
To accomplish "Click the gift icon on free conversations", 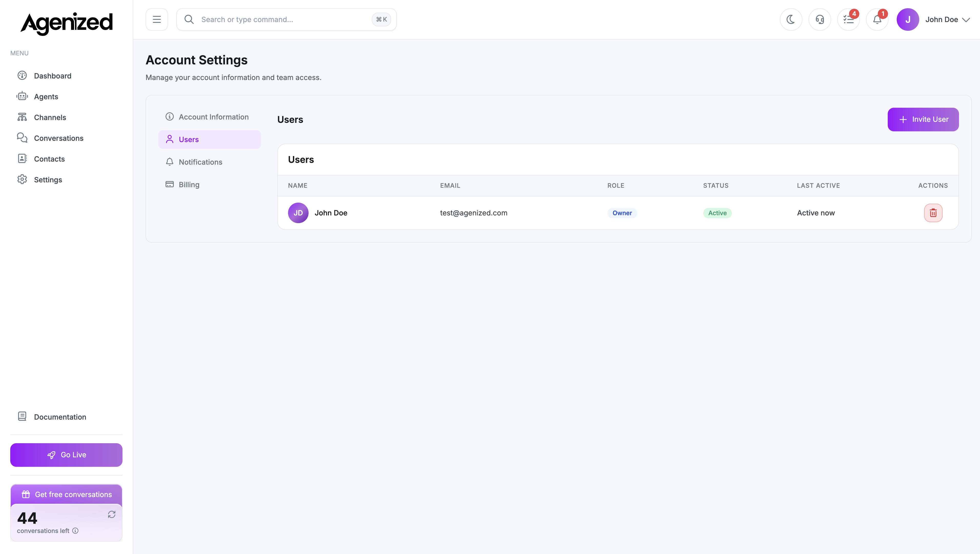I will click(26, 494).
